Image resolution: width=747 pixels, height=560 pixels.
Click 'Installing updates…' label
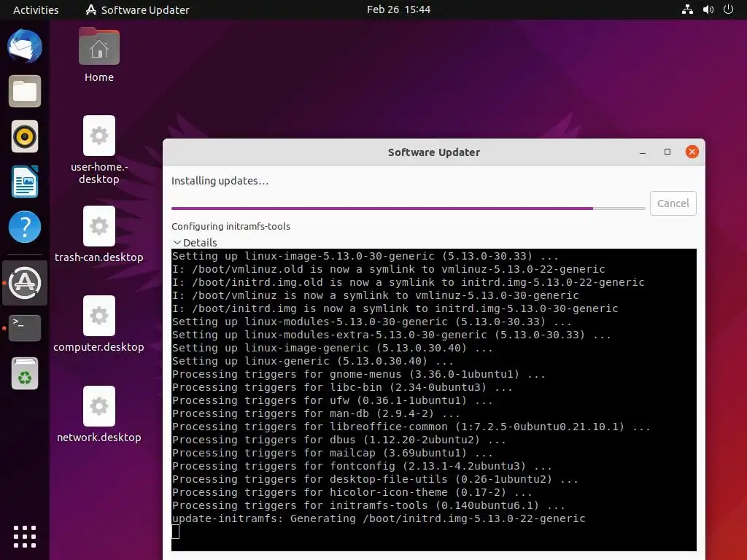point(220,181)
